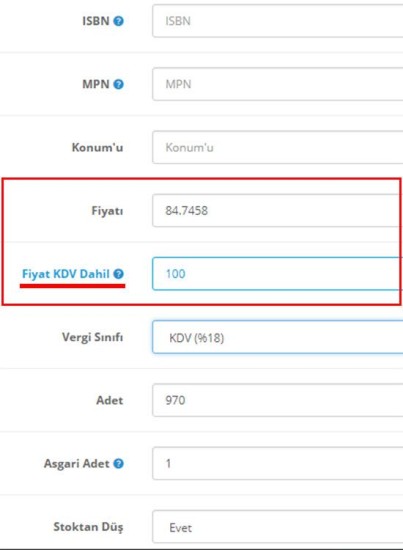Image resolution: width=403 pixels, height=550 pixels.
Task: Click the ISBN label text
Action: pyautogui.click(x=96, y=21)
